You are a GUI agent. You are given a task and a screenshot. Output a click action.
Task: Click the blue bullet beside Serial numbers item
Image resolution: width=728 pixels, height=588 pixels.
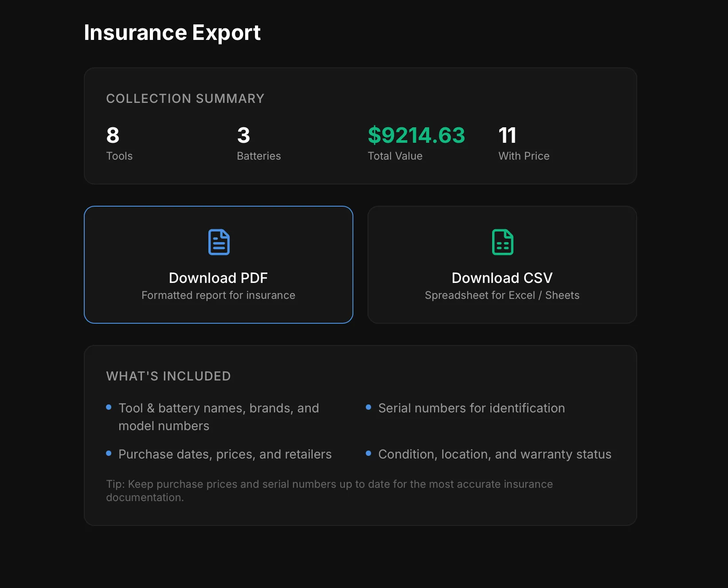pyautogui.click(x=368, y=407)
